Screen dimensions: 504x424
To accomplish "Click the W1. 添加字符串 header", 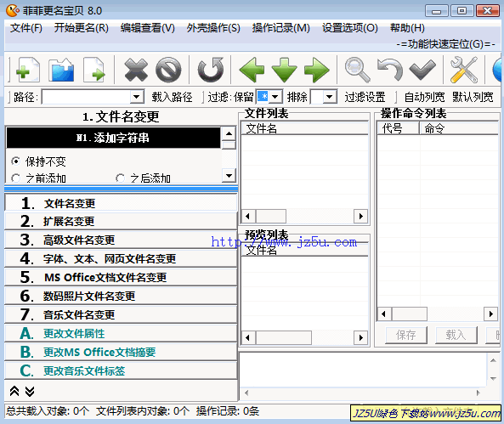I will tap(113, 138).
